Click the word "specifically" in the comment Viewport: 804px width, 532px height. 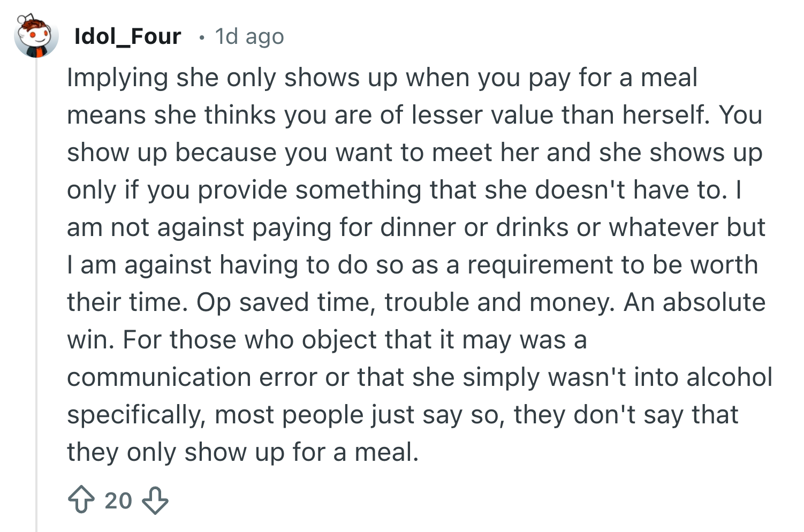[x=136, y=415]
